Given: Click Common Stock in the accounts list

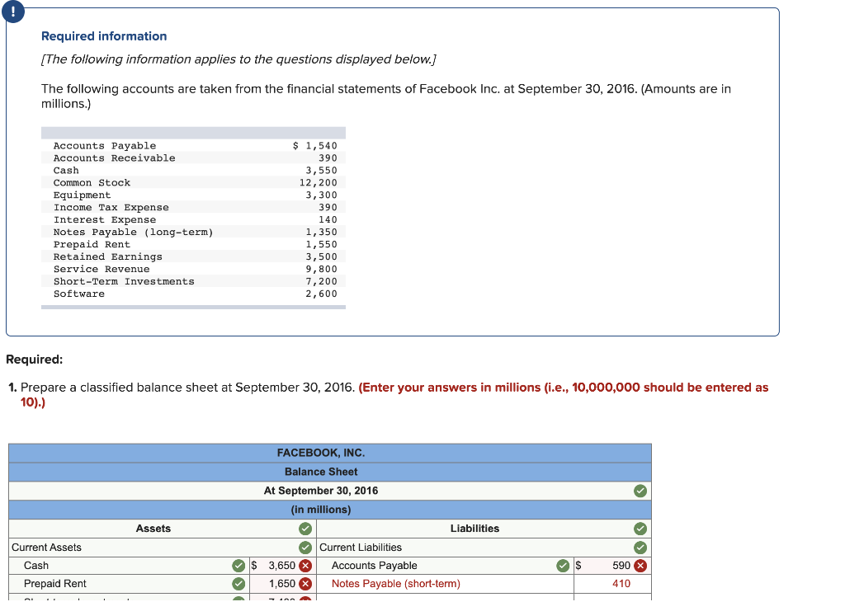Looking at the screenshot, I should (92, 183).
